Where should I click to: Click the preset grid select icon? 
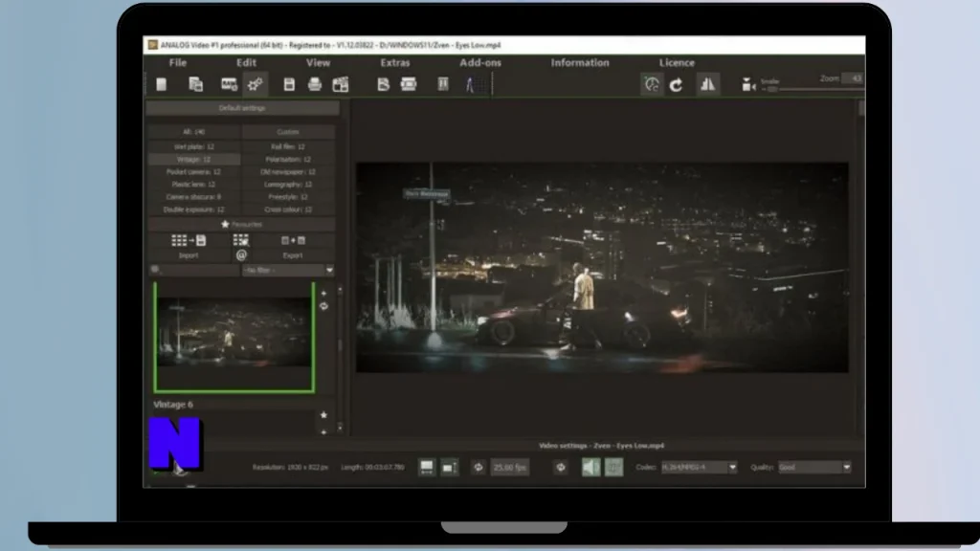(240, 240)
